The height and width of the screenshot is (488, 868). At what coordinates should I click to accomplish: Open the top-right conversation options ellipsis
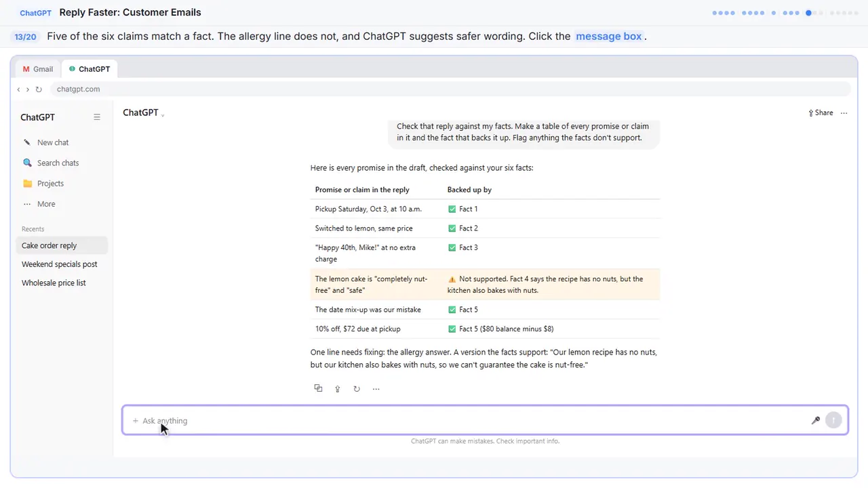coord(844,113)
